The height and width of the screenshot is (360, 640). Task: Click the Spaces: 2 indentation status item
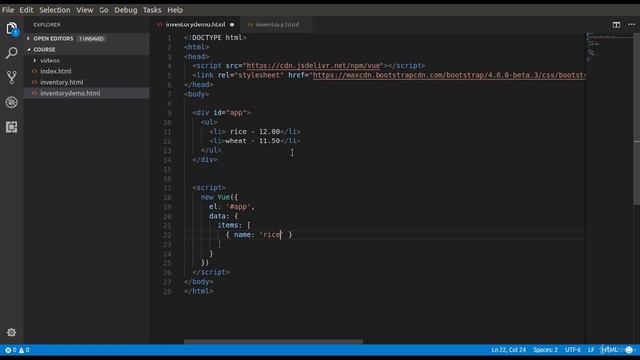pos(545,350)
